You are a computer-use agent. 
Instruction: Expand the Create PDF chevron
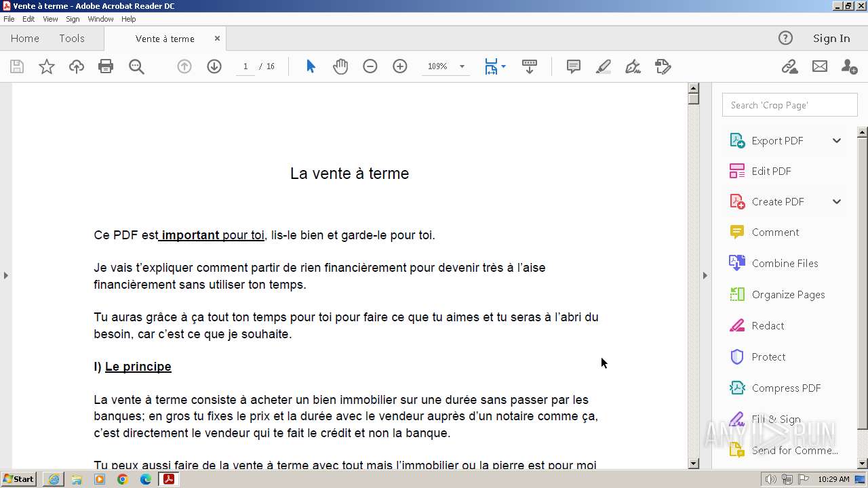[837, 201]
